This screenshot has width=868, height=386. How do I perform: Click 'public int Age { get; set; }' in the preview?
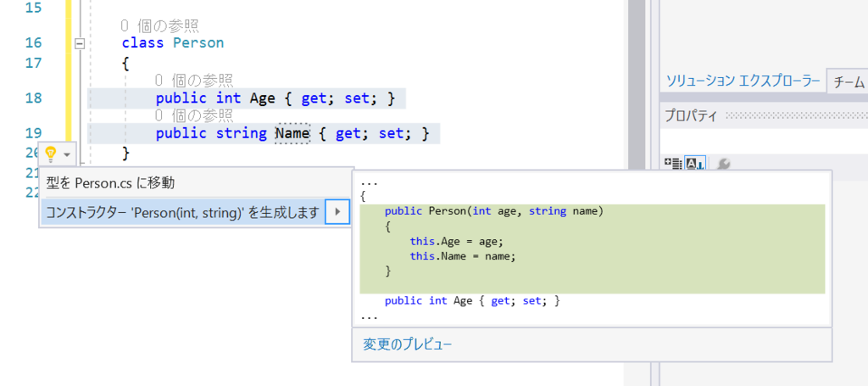[x=472, y=300]
